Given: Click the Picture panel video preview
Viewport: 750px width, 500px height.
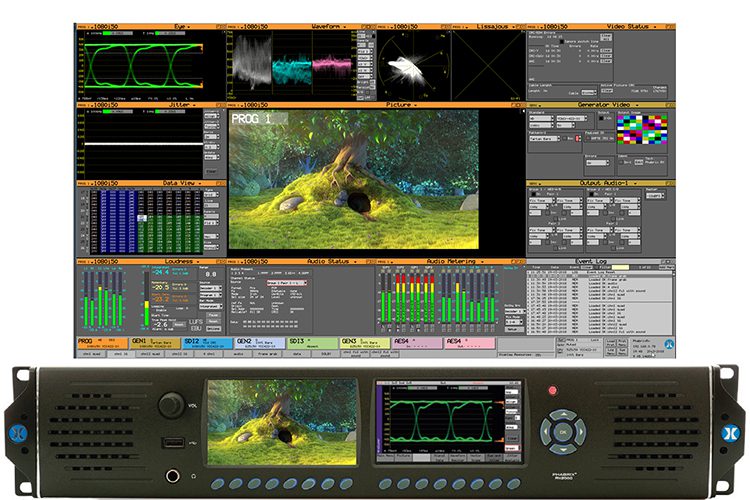Looking at the screenshot, I should pyautogui.click(x=353, y=179).
